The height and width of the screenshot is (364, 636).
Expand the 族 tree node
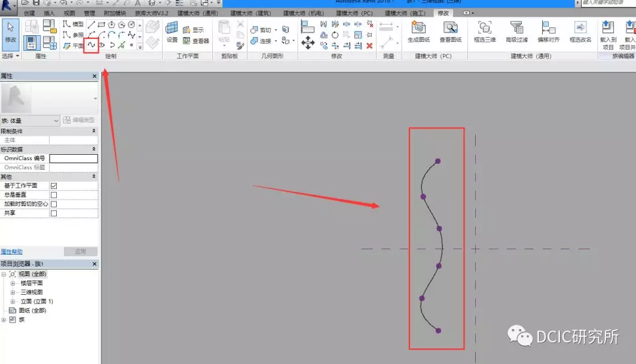[x=4, y=320]
